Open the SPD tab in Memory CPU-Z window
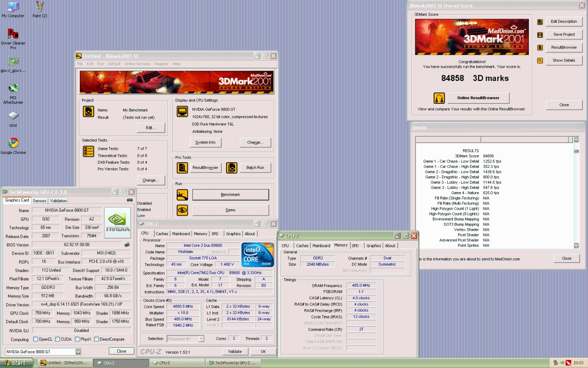This screenshot has height=368, width=588. click(355, 245)
